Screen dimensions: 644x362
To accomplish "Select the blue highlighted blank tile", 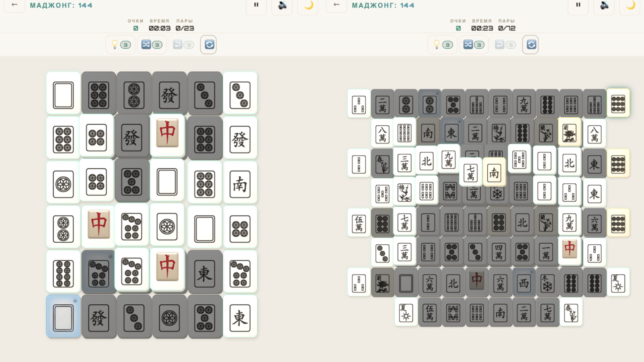I will [x=63, y=317].
